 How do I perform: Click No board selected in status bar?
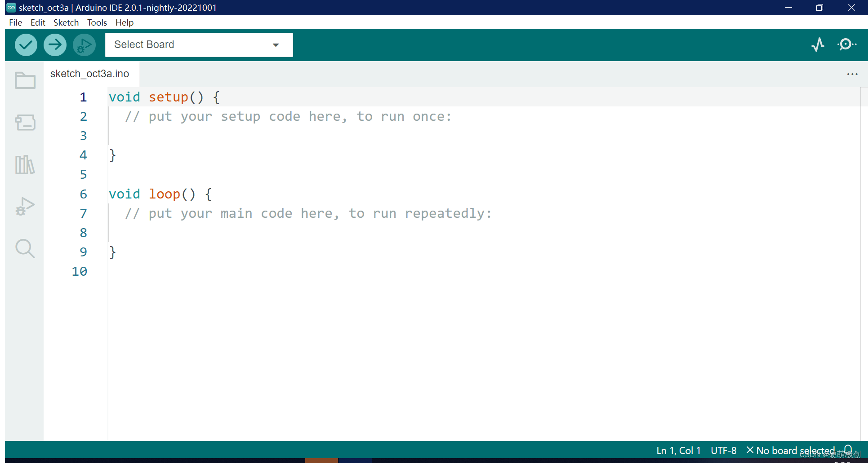click(x=791, y=450)
